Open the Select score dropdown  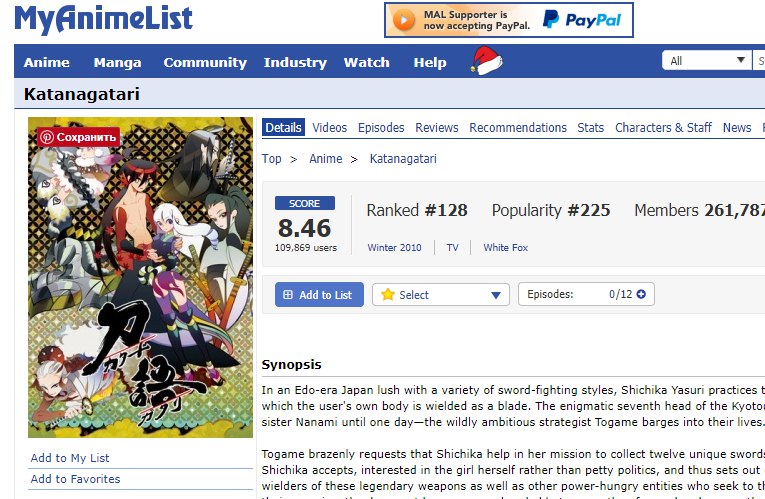[x=441, y=295]
